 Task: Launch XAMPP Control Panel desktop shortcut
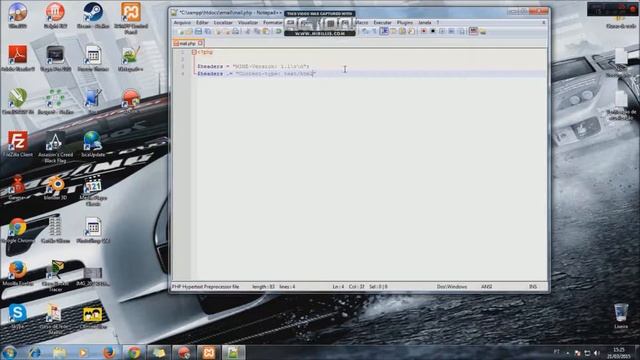pos(131,18)
